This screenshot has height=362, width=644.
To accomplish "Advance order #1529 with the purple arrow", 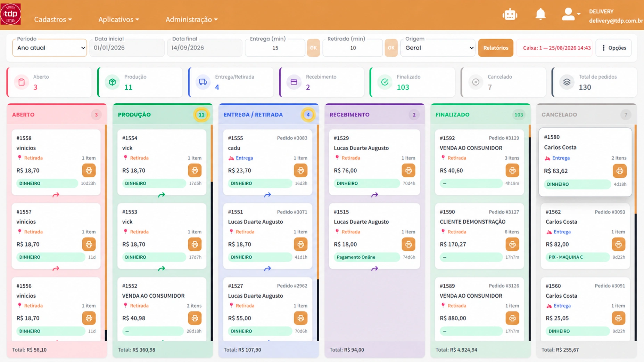I will click(374, 195).
